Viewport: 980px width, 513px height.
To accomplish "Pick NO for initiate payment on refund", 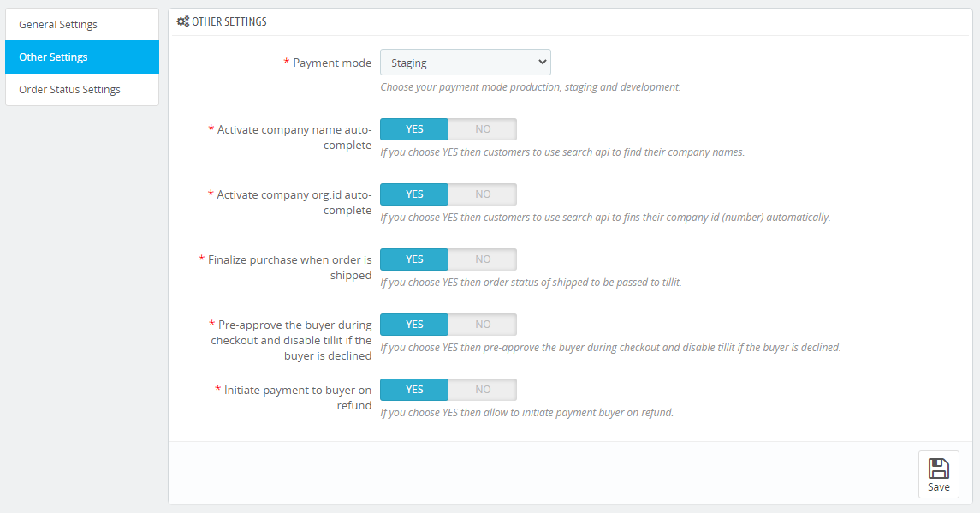I will (x=483, y=390).
